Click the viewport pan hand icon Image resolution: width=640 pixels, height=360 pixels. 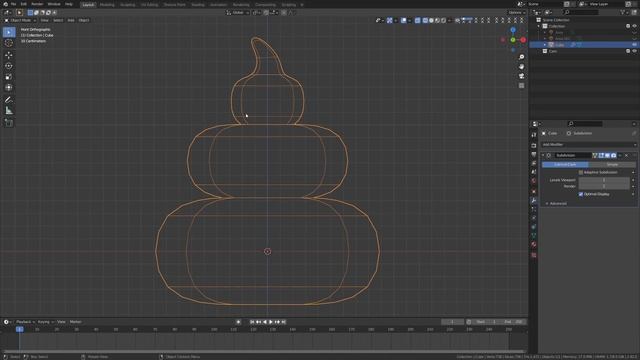[x=521, y=67]
